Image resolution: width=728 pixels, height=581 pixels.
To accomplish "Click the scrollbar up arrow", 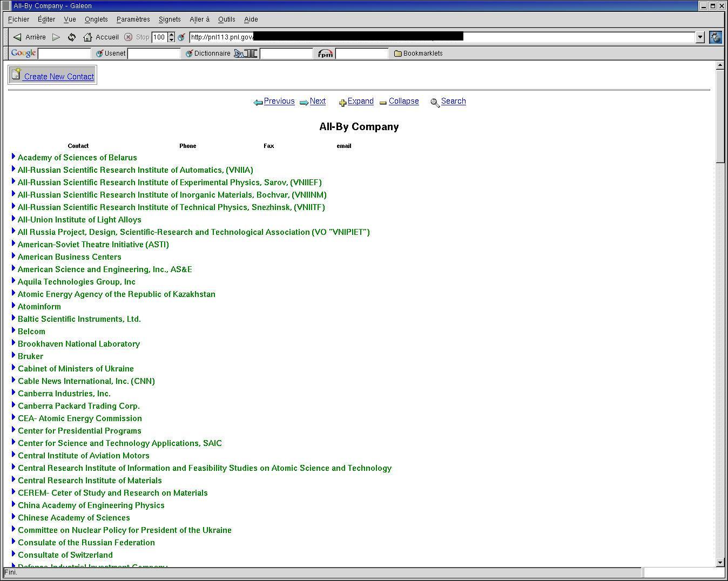I will click(719, 65).
